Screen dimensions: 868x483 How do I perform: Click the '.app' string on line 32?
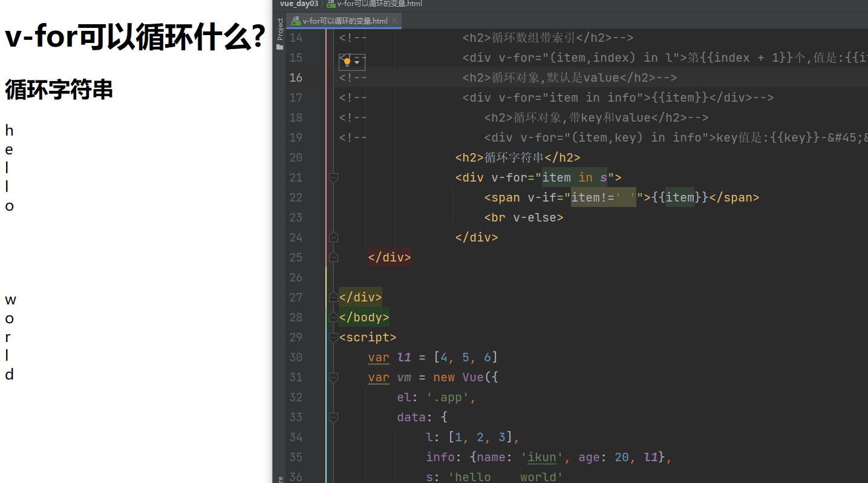pyautogui.click(x=448, y=397)
